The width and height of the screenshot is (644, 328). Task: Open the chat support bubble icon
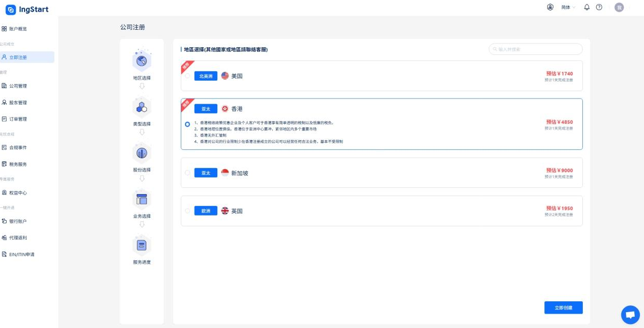(x=631, y=315)
